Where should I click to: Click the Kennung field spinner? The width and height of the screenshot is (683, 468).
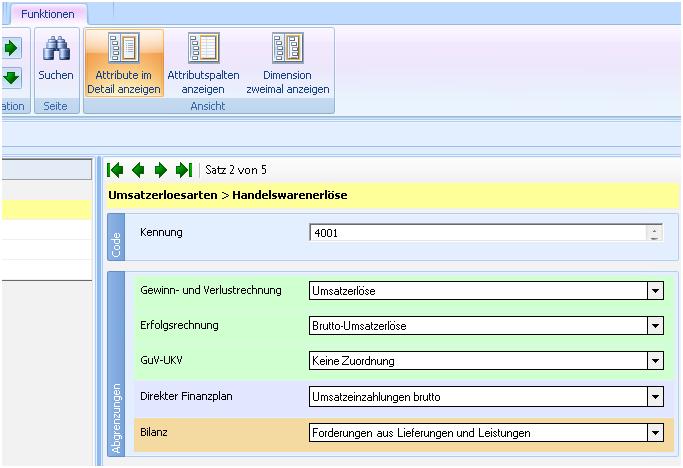(x=654, y=233)
